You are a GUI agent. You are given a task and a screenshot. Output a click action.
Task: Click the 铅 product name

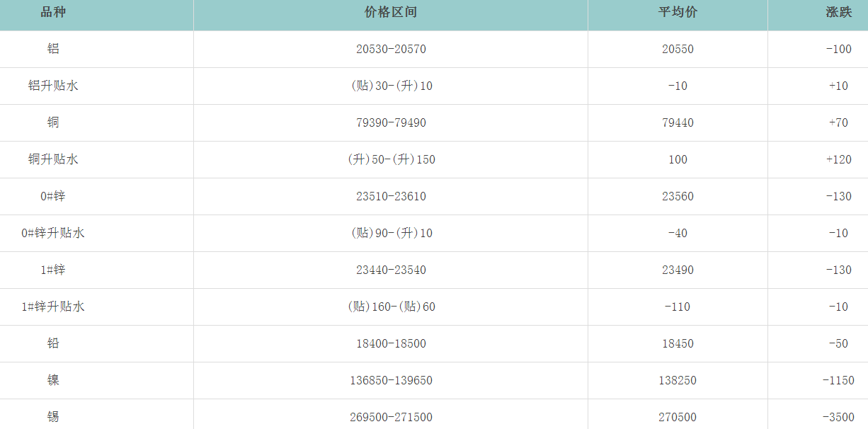coord(53,344)
